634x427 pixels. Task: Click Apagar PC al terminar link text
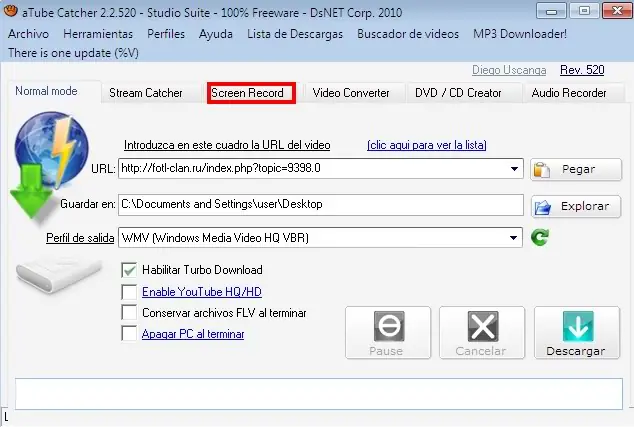coord(193,334)
